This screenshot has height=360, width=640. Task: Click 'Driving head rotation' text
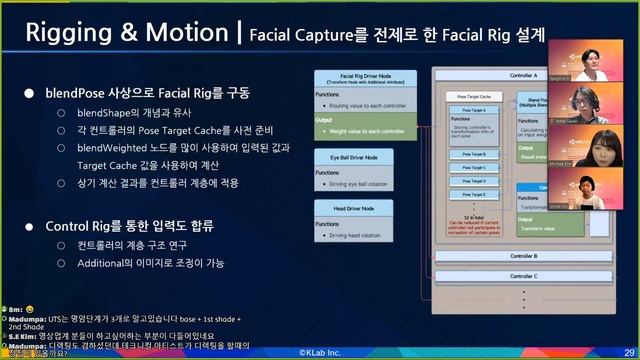point(354,236)
